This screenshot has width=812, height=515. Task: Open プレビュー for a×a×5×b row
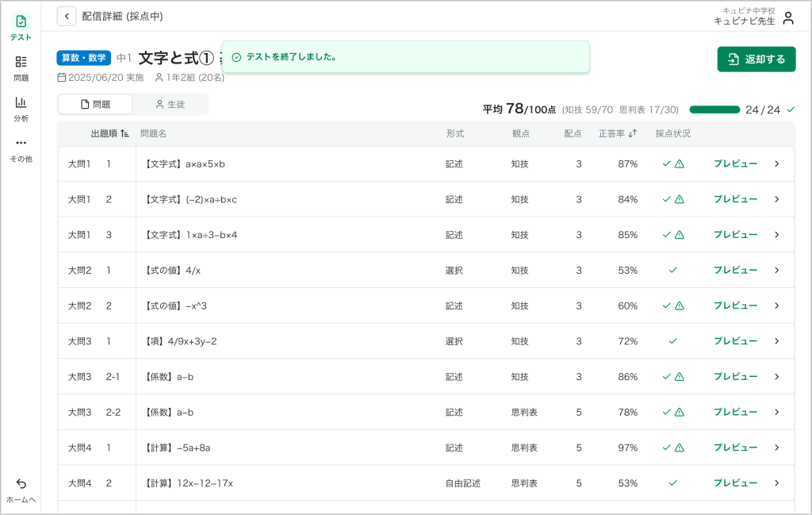pyautogui.click(x=735, y=163)
